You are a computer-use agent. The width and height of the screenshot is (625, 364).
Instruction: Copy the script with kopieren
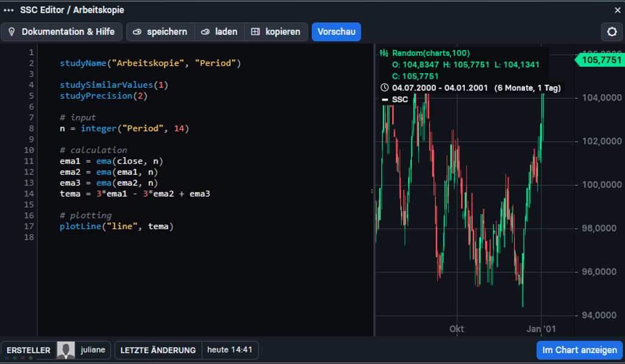(x=276, y=32)
